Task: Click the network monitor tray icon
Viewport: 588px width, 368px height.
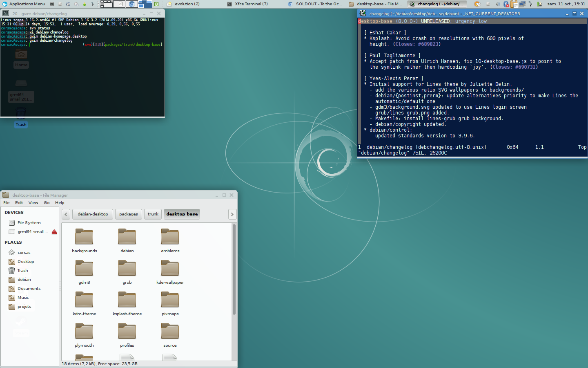Action: 522,4
